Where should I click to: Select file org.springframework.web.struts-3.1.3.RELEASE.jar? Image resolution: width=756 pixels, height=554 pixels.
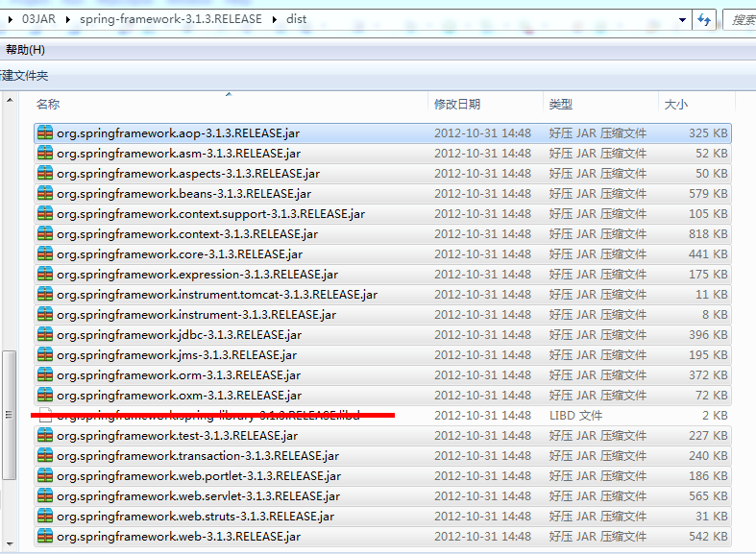[x=383, y=517]
